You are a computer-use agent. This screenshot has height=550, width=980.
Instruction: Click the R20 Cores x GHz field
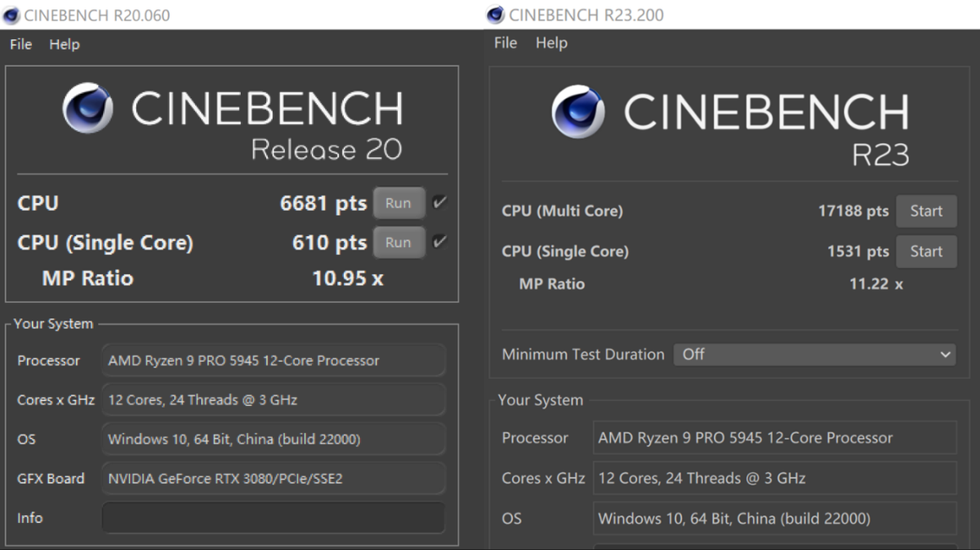click(274, 400)
